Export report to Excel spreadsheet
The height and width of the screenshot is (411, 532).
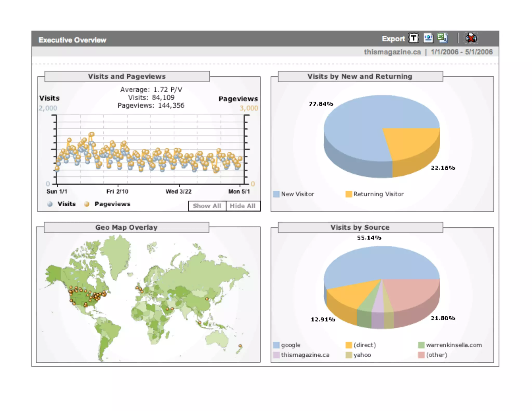click(442, 38)
